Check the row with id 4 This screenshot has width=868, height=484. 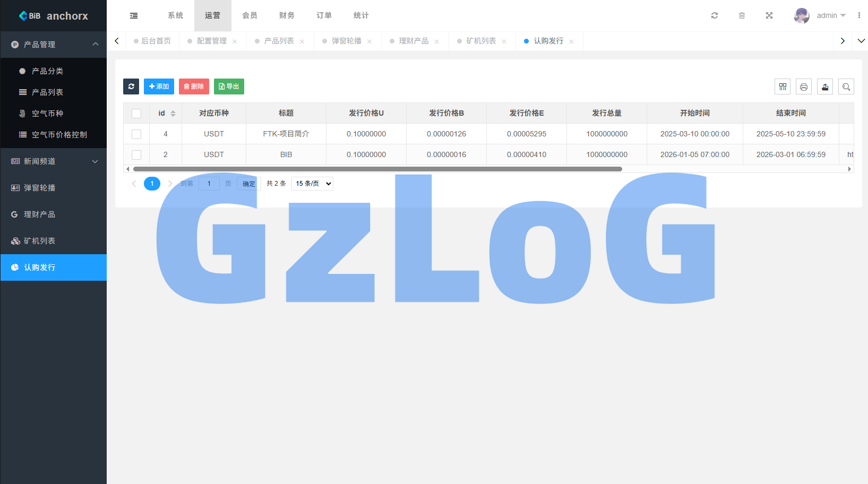136,134
